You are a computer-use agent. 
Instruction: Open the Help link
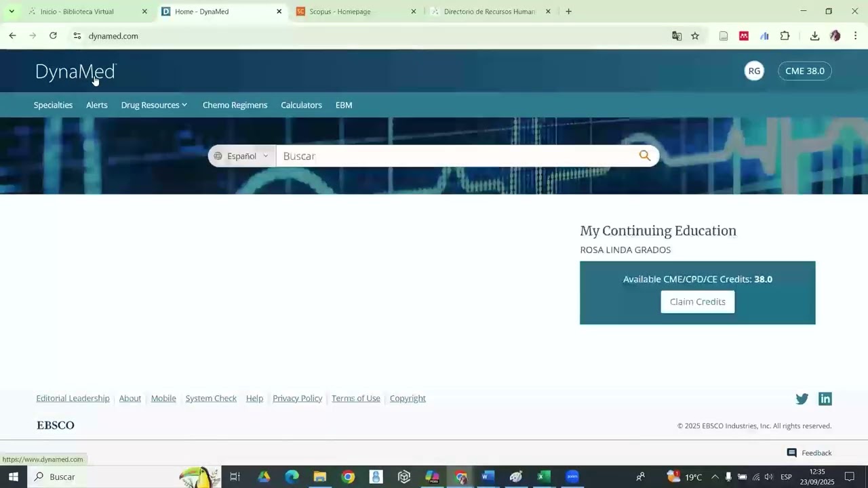tap(254, 399)
